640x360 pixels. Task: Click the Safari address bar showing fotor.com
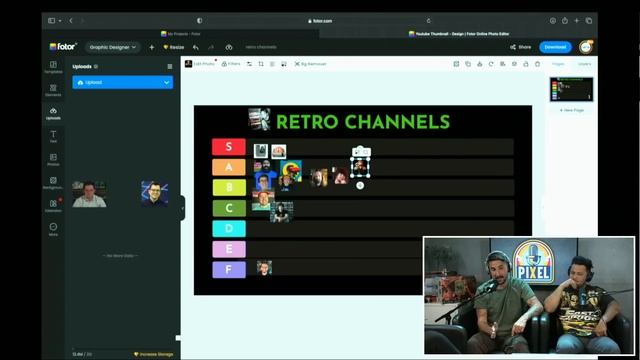click(320, 20)
